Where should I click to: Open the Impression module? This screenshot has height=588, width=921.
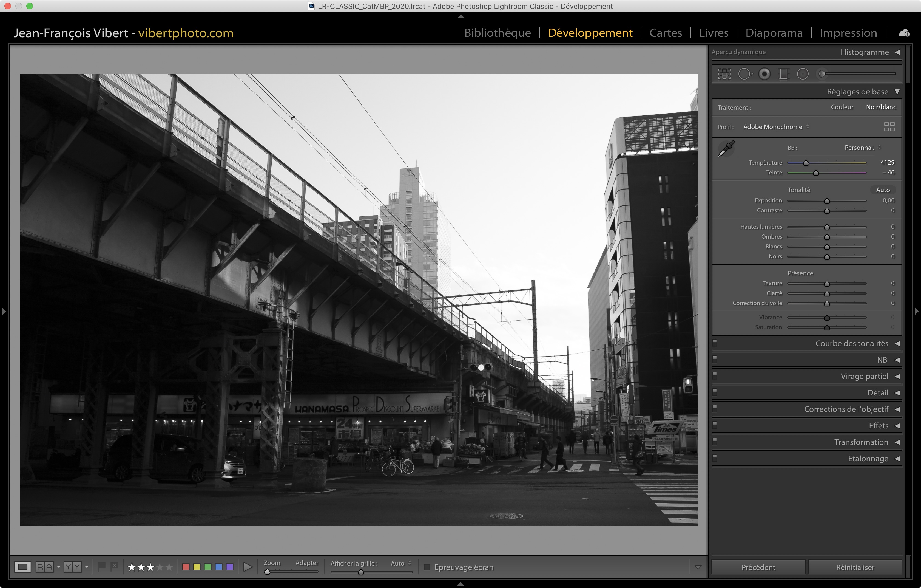pyautogui.click(x=848, y=33)
